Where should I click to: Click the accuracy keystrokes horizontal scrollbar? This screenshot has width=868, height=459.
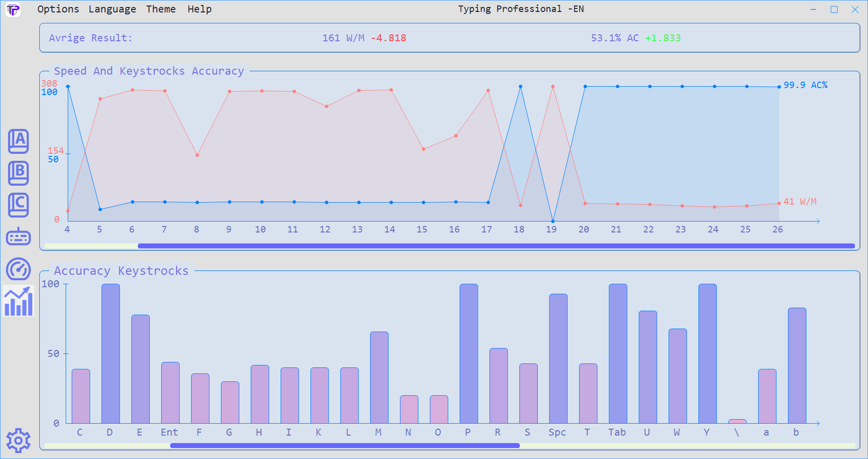345,446
